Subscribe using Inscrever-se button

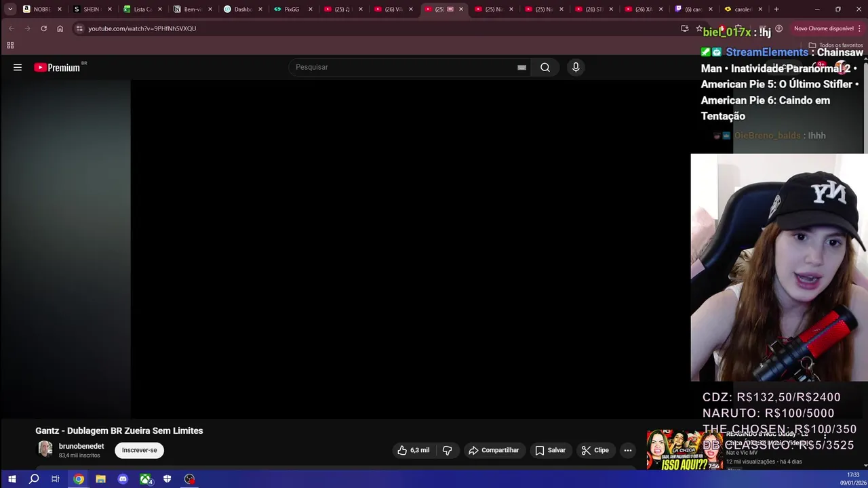point(140,450)
